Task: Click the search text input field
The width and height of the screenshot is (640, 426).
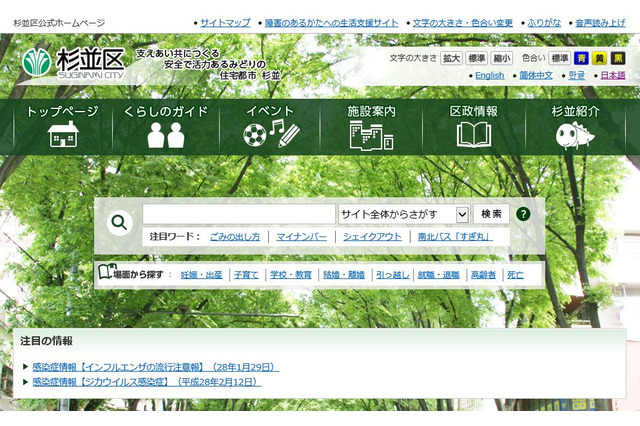Action: [x=239, y=214]
